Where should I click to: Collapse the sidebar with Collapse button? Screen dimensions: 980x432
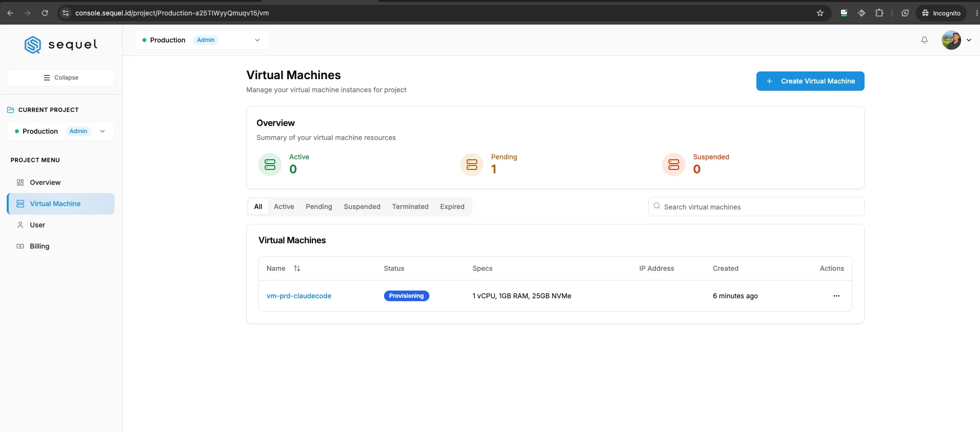click(x=60, y=78)
